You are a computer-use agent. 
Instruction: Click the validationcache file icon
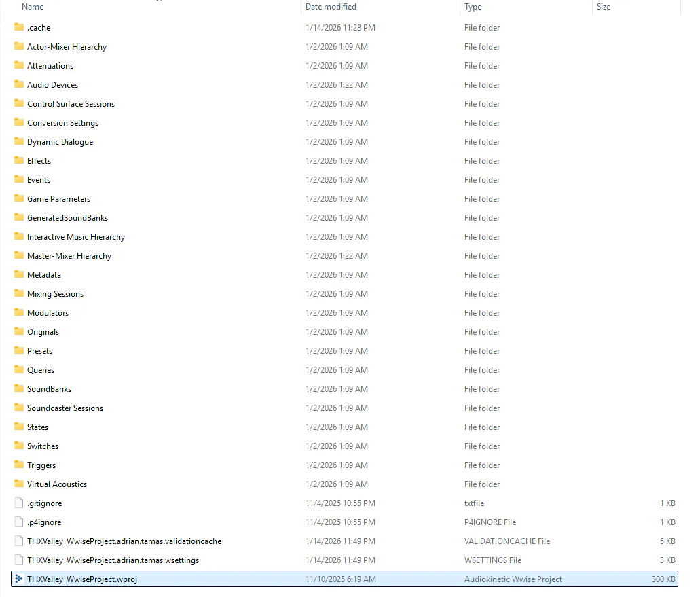[19, 541]
